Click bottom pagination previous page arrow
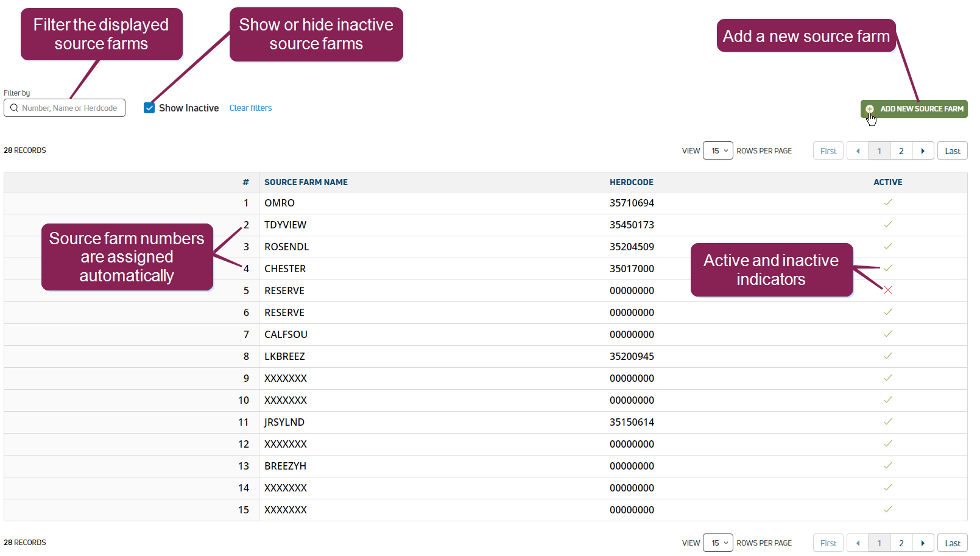The image size is (980, 556). (858, 543)
